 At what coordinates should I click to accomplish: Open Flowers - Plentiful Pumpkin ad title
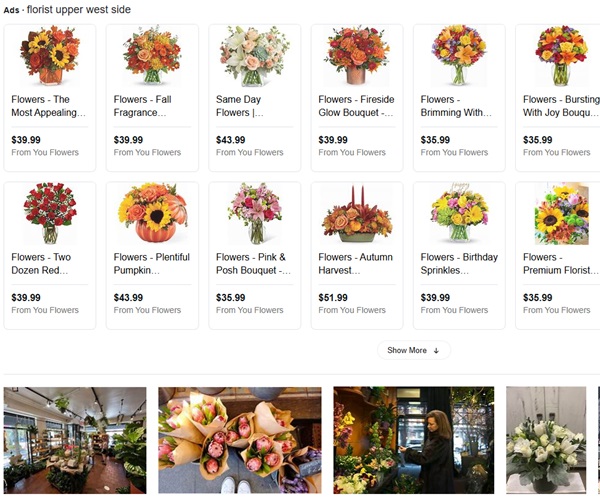click(152, 264)
